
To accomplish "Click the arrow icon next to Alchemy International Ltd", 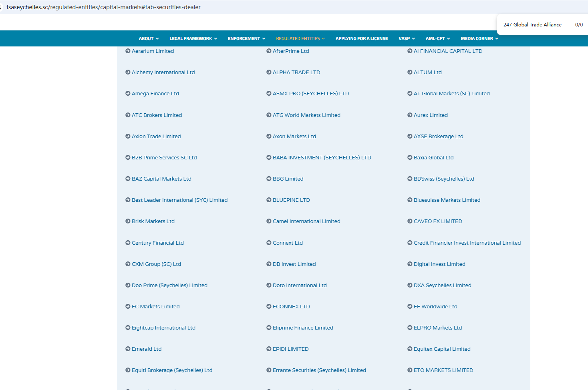I will click(x=128, y=72).
